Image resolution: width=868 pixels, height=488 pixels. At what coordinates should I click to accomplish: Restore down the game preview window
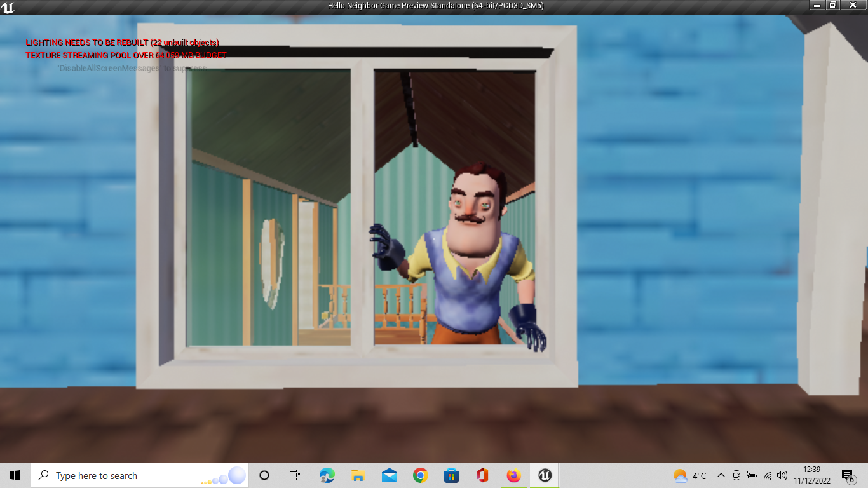click(x=833, y=5)
